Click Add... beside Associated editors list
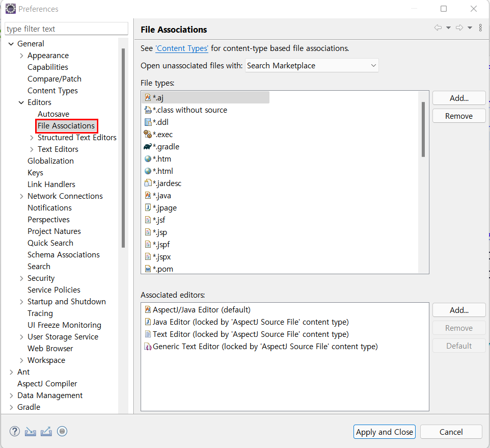490x448 pixels. tap(459, 310)
